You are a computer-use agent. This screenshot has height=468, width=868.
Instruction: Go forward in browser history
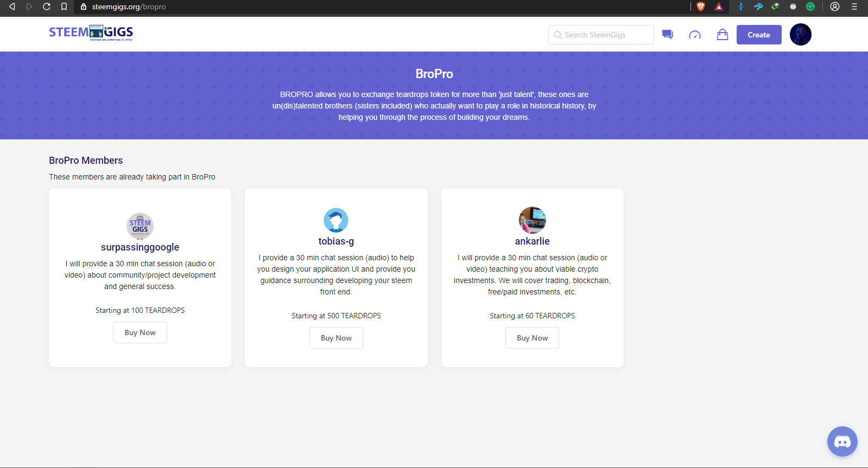tap(29, 7)
